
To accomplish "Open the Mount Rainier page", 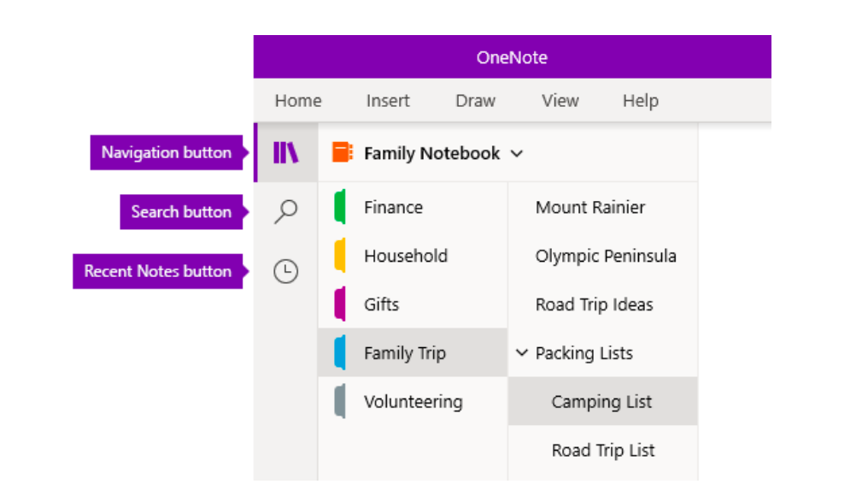I will 603,207.
